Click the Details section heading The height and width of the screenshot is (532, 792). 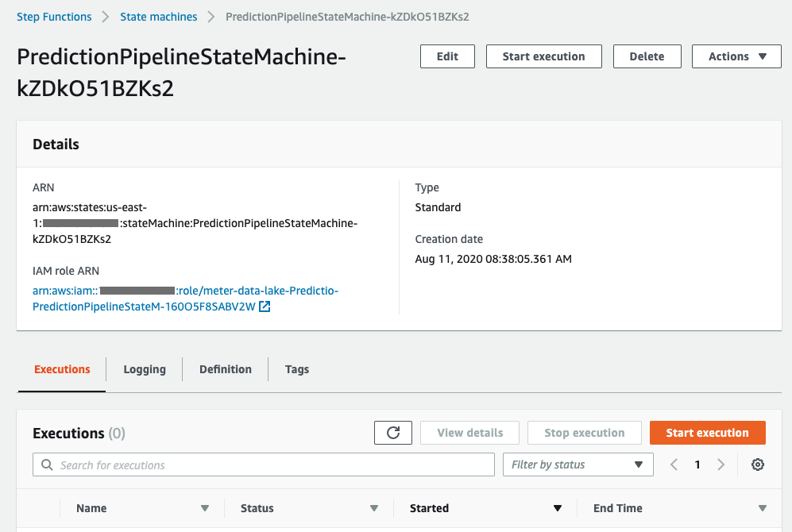coord(56,145)
